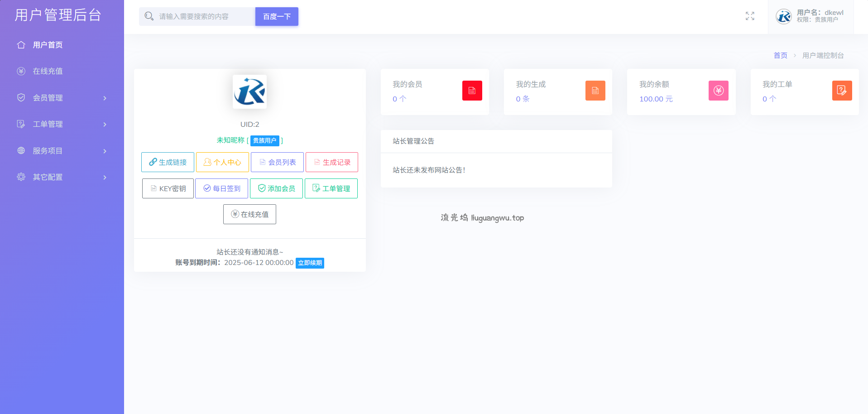Click the orange icon on 我的生成 card
This screenshot has width=868, height=414.
[595, 91]
